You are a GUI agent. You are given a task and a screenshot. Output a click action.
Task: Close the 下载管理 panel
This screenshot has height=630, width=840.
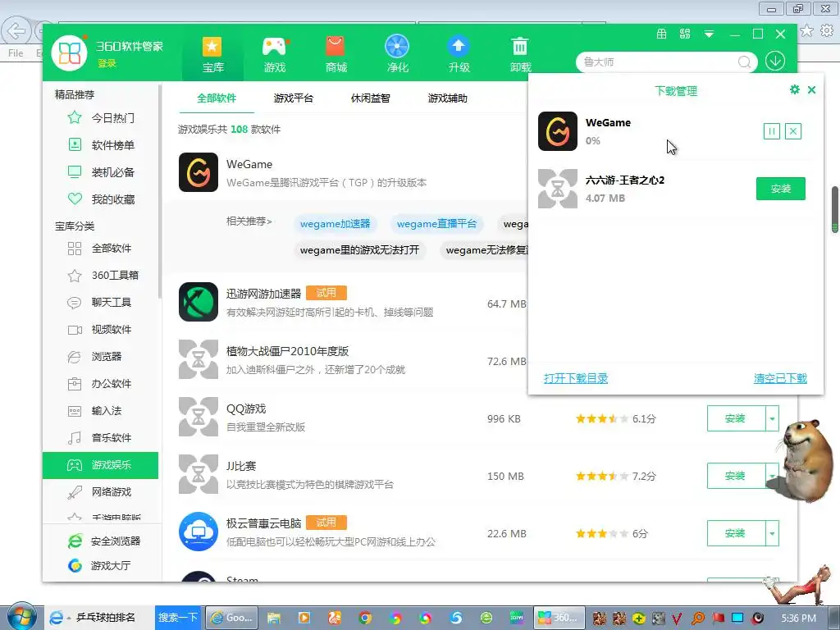click(x=811, y=90)
